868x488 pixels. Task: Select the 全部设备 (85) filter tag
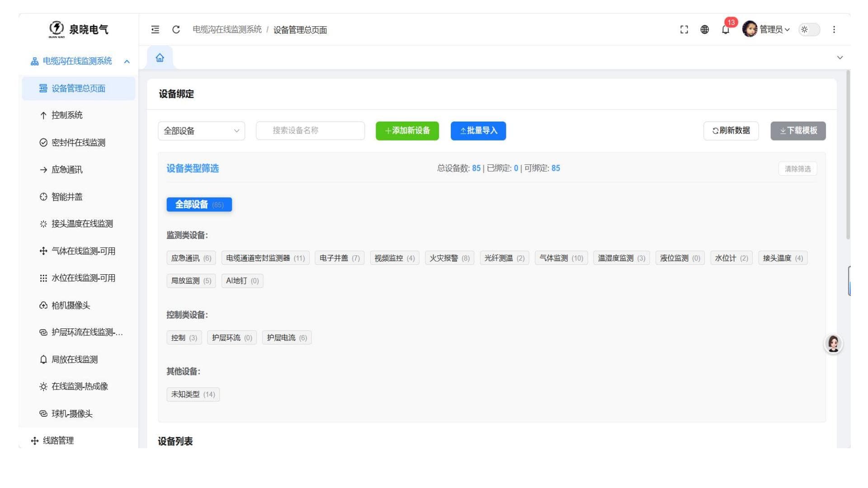199,204
